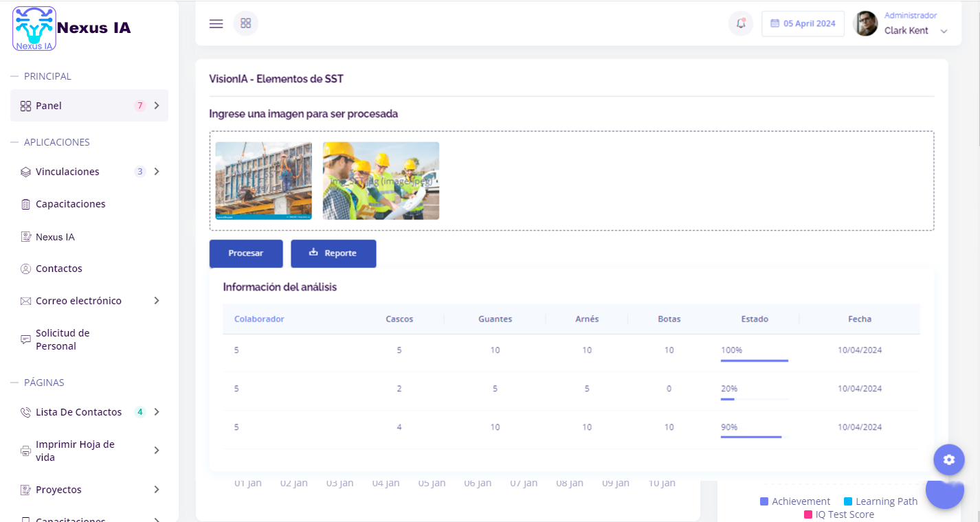This screenshot has height=522, width=980.
Task: Click the Correo electrónico envelope icon
Action: coord(25,301)
